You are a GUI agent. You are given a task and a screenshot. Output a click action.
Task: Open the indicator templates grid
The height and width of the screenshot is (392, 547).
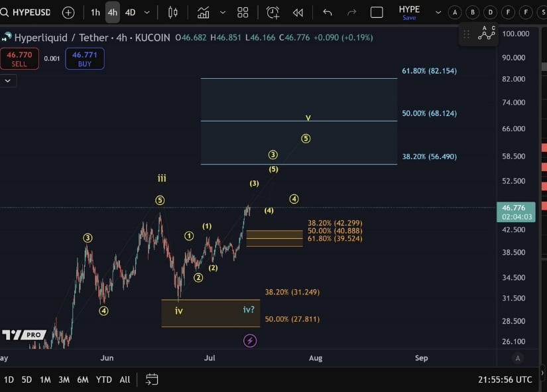tap(243, 13)
